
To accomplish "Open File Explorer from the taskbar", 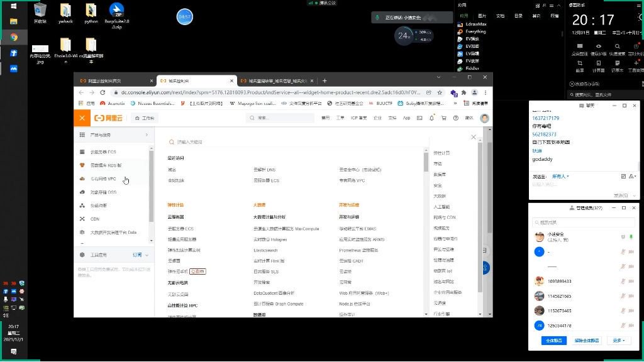I will click(14, 21).
